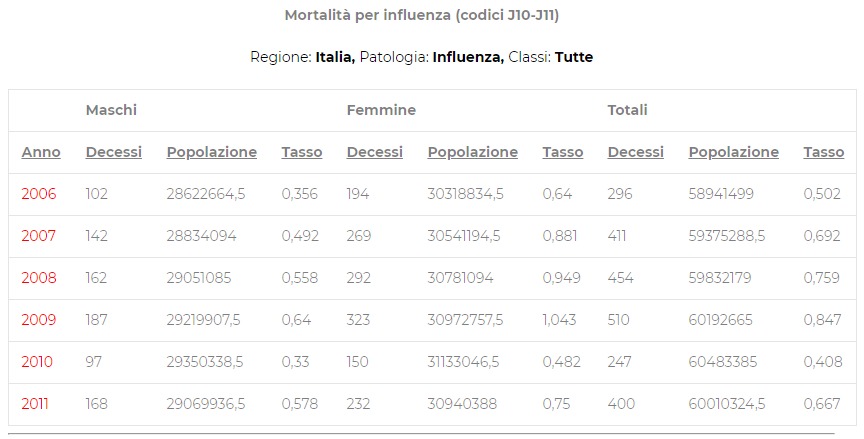Sort table by the Anno column header

click(x=41, y=152)
